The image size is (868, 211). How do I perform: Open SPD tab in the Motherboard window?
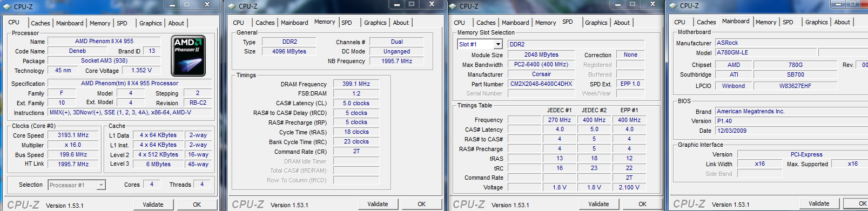point(788,22)
